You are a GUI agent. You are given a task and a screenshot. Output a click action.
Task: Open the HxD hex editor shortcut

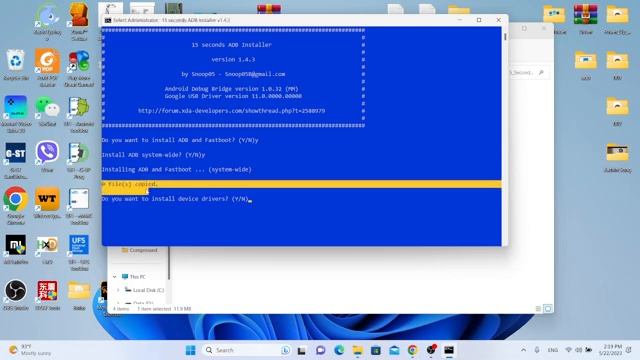47,249
